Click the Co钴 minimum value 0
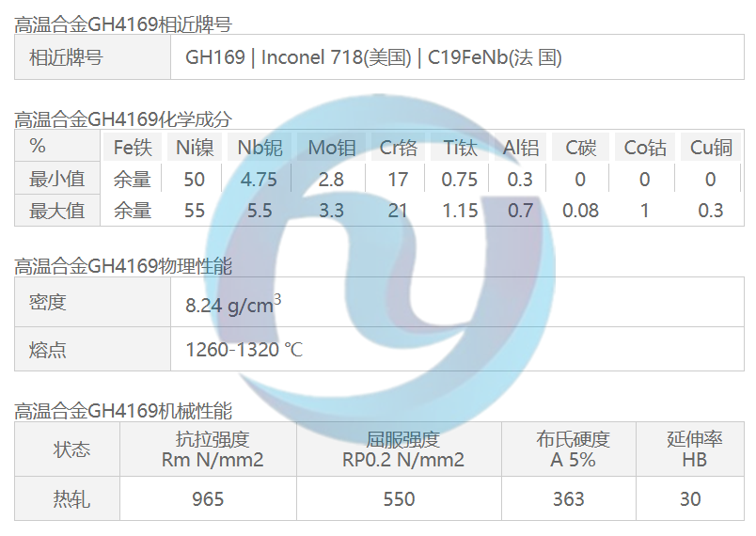Screen dimensions: 756x536 click(x=645, y=180)
